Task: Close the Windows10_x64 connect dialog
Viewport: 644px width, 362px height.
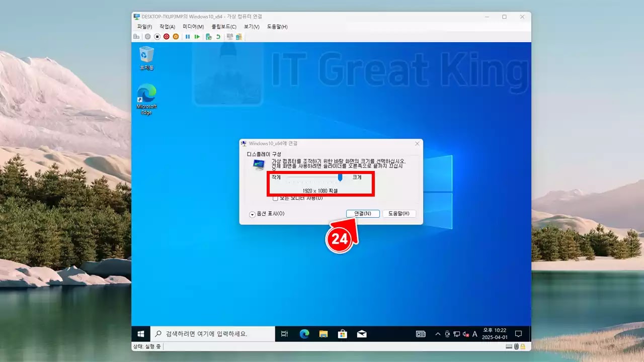Action: [417, 144]
